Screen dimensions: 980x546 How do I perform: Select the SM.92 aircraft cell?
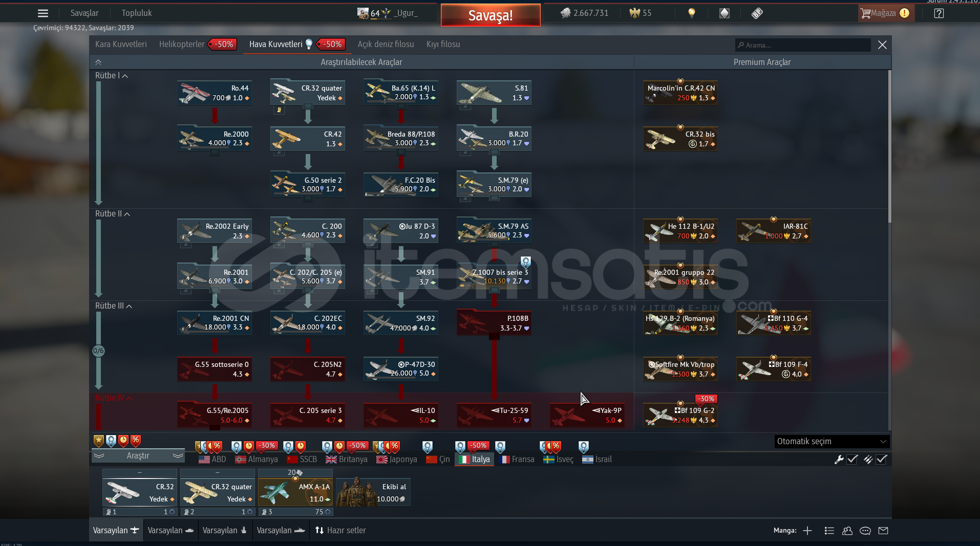[x=401, y=323]
